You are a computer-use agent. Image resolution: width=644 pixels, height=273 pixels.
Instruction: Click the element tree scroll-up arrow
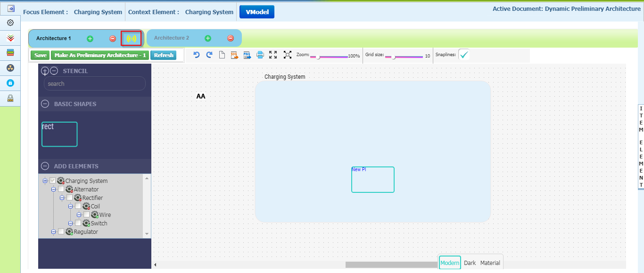click(x=147, y=178)
